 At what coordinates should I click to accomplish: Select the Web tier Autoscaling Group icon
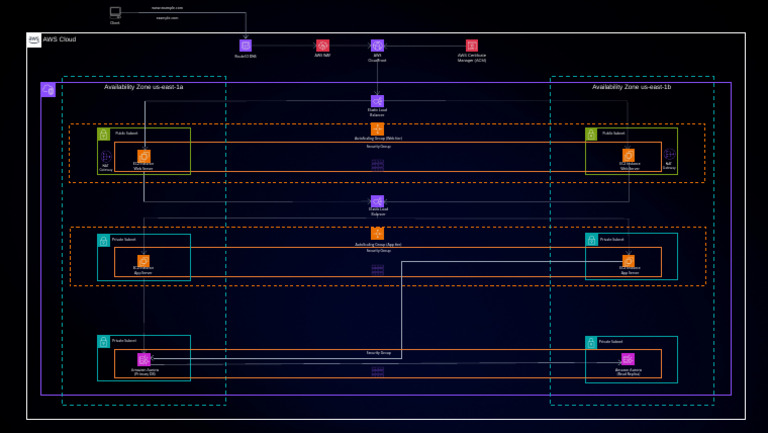coord(377,129)
